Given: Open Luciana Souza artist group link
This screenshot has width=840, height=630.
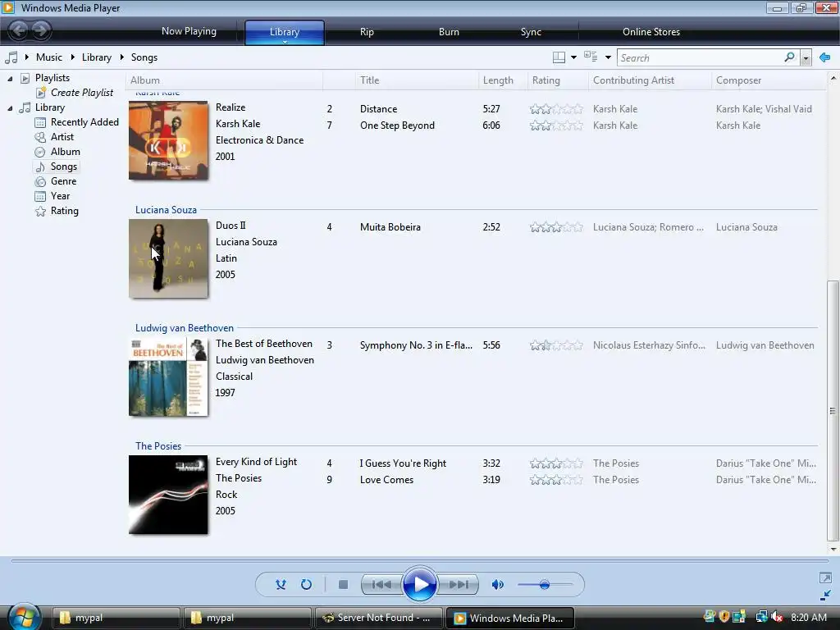Looking at the screenshot, I should 166,210.
